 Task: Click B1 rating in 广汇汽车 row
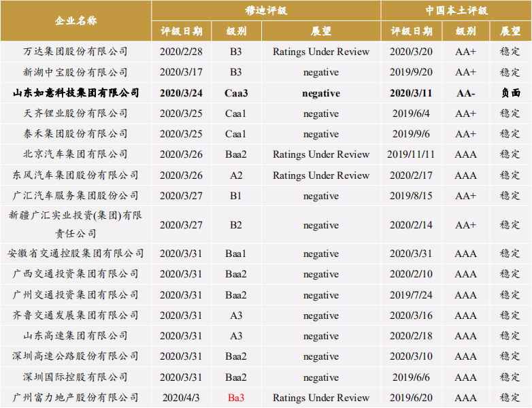236,196
